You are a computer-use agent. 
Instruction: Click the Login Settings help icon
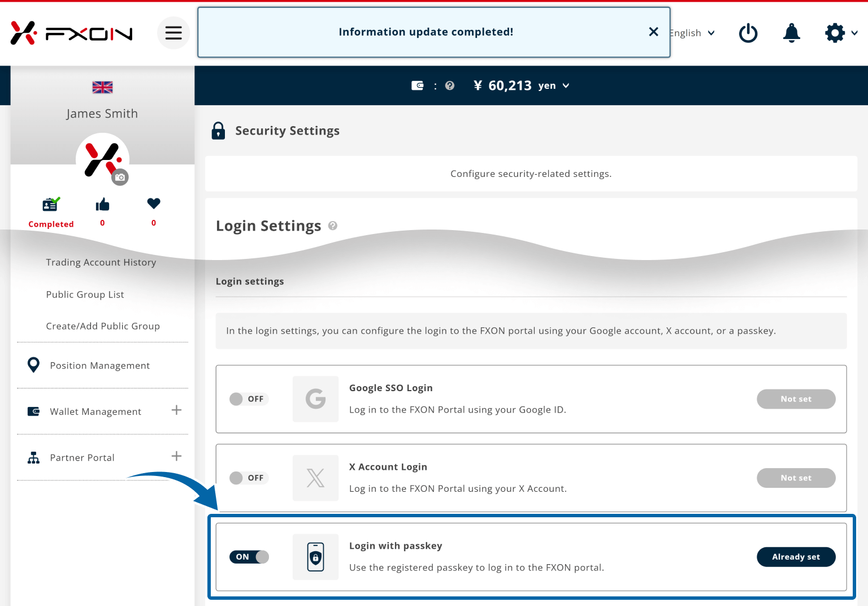(333, 226)
